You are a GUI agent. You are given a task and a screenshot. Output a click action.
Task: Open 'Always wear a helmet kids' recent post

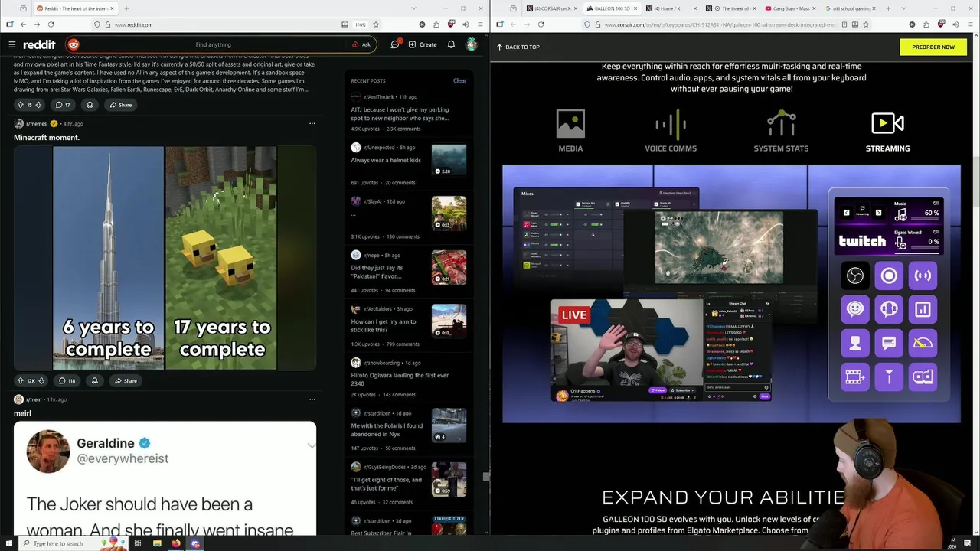pyautogui.click(x=386, y=160)
